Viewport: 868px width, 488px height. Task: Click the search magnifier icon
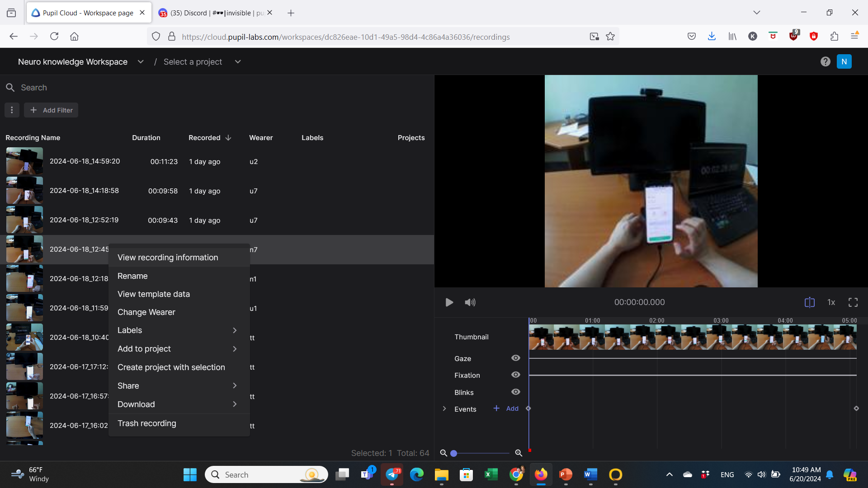pyautogui.click(x=10, y=87)
